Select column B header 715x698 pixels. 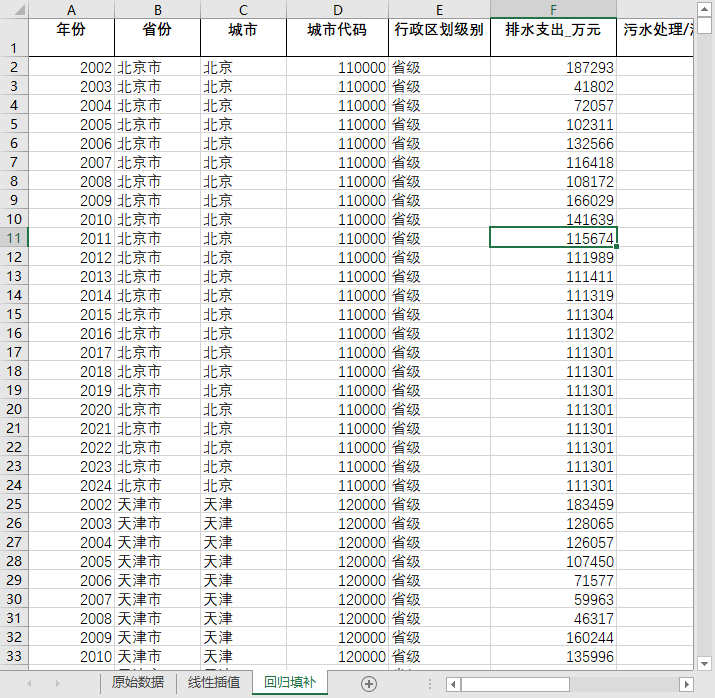[157, 10]
